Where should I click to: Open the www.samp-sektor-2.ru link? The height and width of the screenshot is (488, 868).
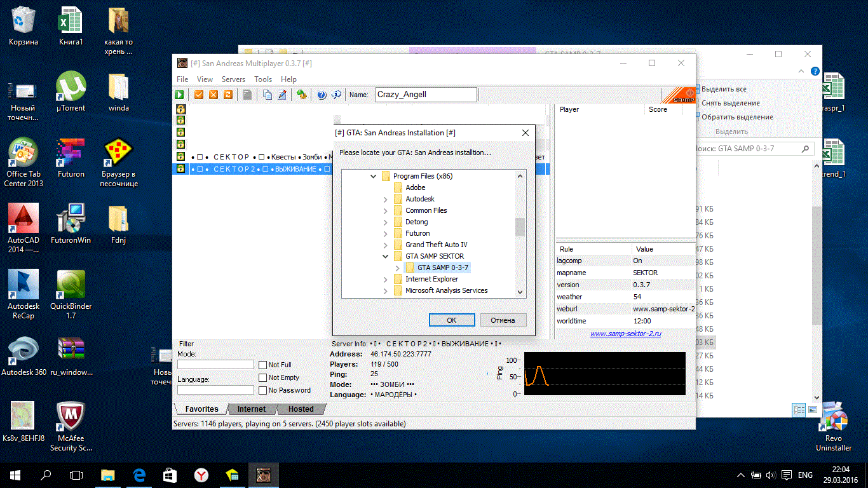click(626, 334)
